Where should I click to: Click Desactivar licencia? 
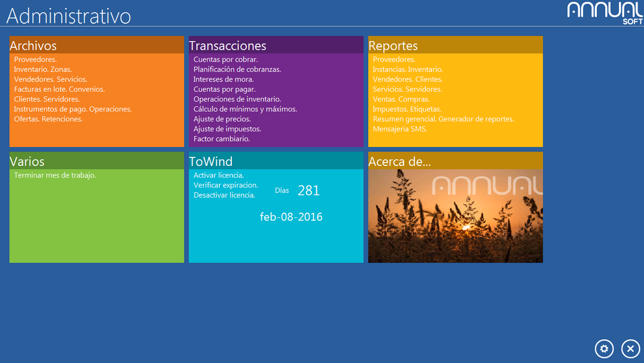224,195
